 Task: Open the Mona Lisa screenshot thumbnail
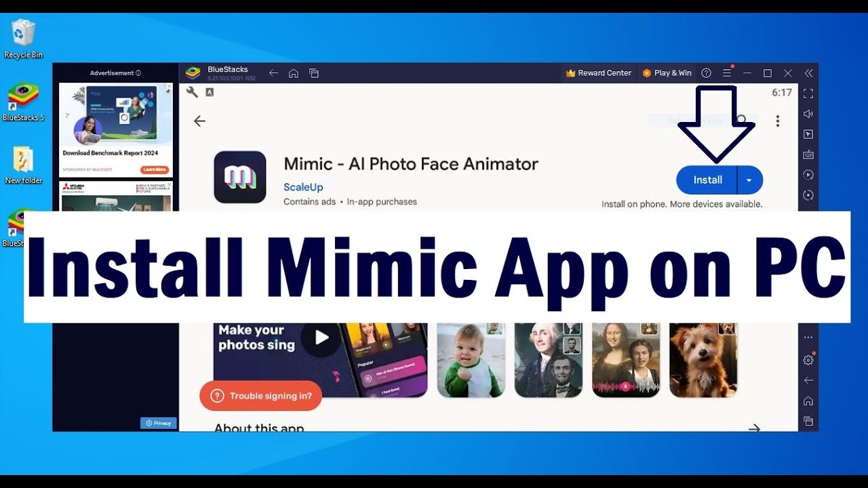pyautogui.click(x=626, y=360)
